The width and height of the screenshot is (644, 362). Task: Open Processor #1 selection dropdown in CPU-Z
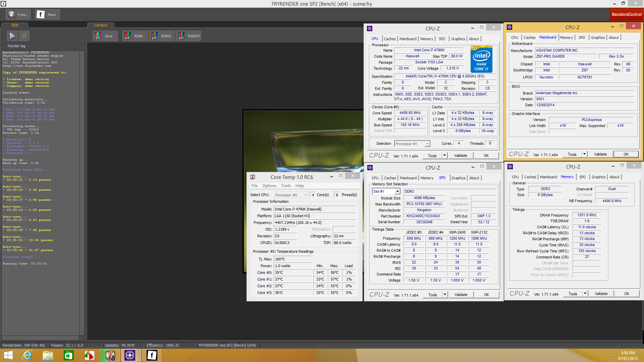click(412, 144)
